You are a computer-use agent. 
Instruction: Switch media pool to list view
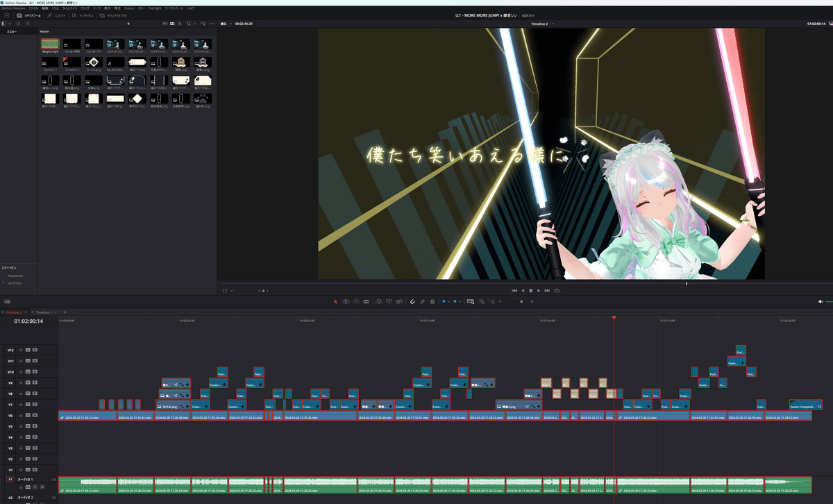coord(179,24)
